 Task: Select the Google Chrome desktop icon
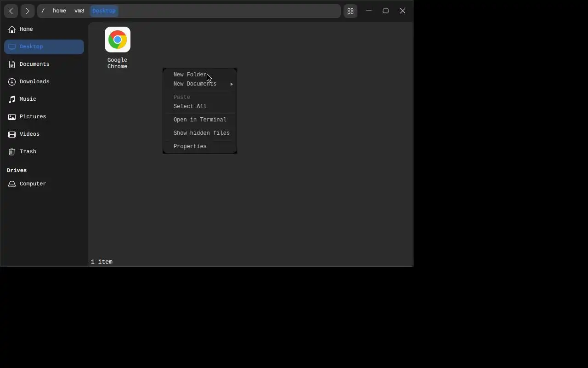[x=118, y=40]
